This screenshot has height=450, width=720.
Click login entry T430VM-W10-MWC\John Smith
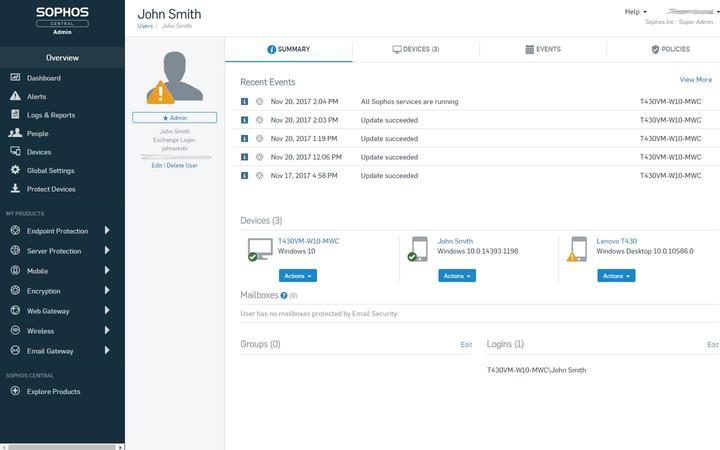pos(536,370)
